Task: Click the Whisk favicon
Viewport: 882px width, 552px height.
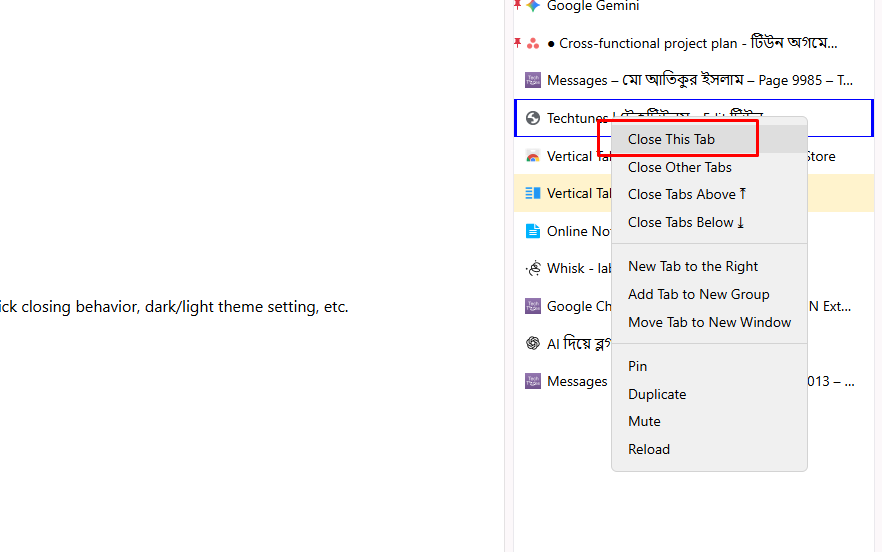Action: pos(533,268)
